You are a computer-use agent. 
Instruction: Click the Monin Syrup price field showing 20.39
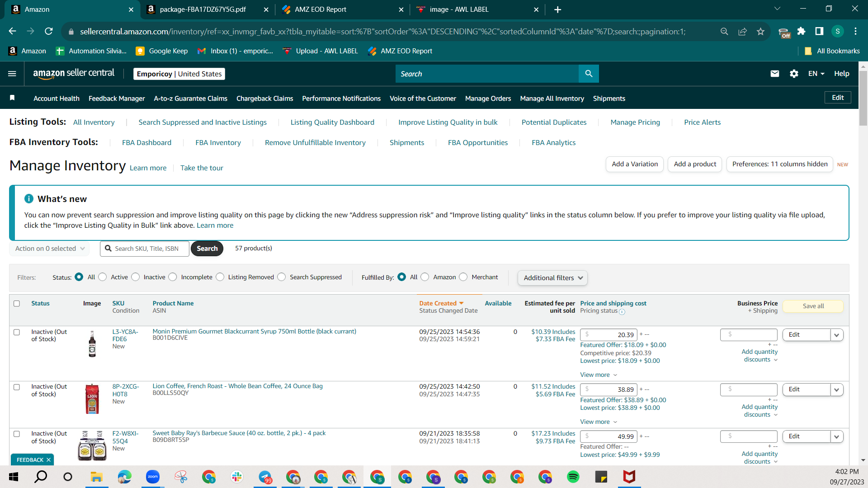609,335
